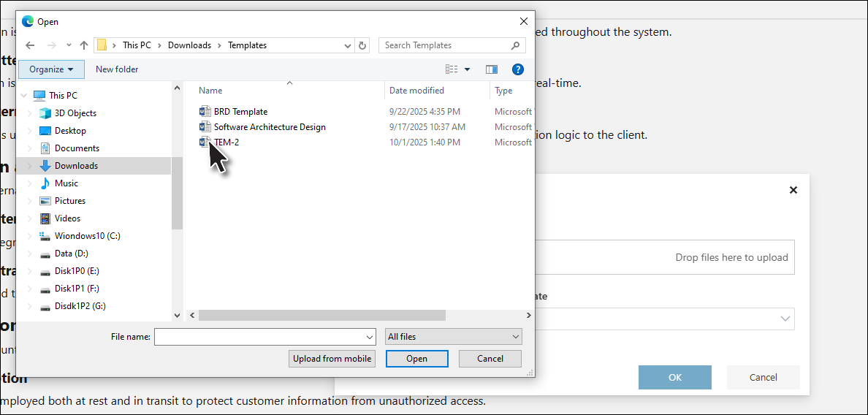
Task: Sort by Date modified column header
Action: click(x=416, y=91)
